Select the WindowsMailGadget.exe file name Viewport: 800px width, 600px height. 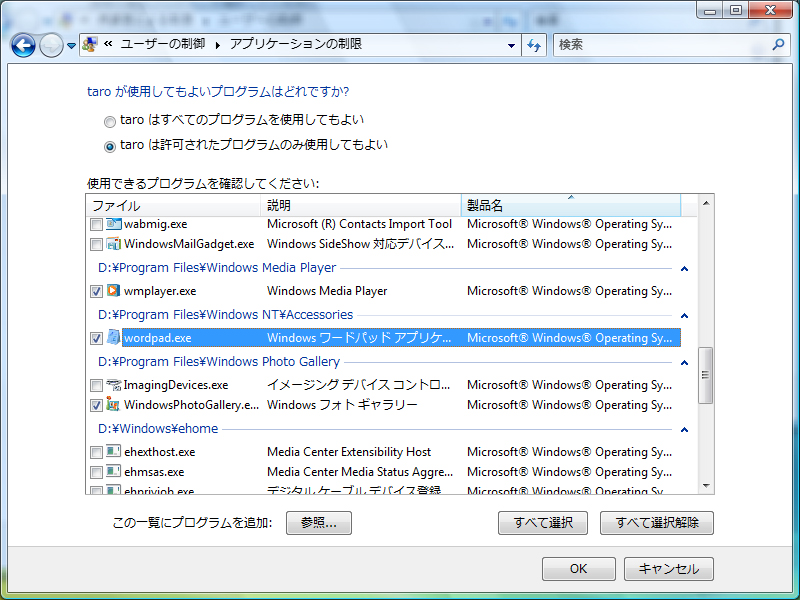point(189,244)
